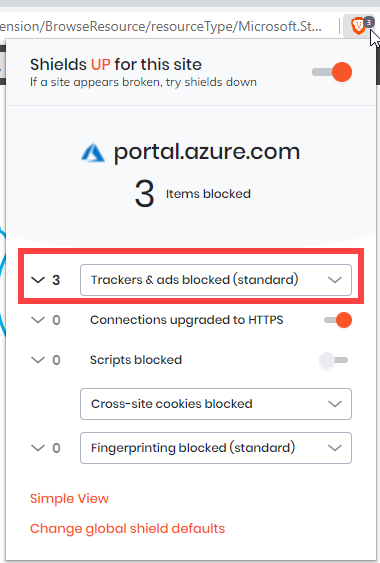Screen dimensions: 380x563
Task: Enable the Scripts blocked toggle
Action: [334, 360]
